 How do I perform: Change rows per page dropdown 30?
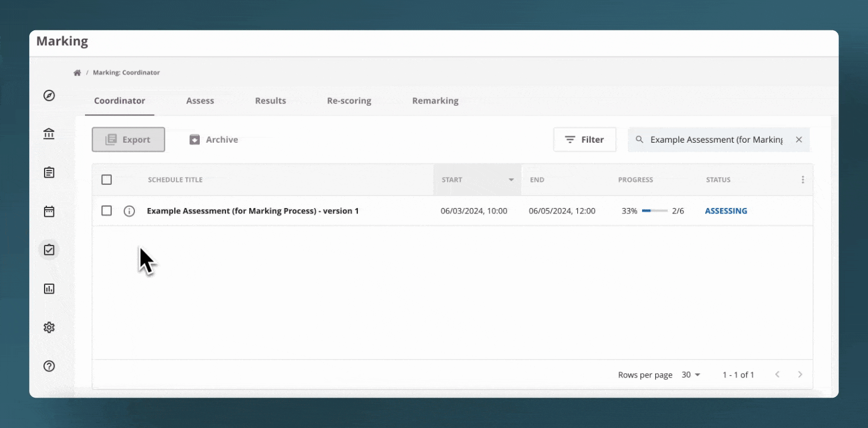point(691,375)
